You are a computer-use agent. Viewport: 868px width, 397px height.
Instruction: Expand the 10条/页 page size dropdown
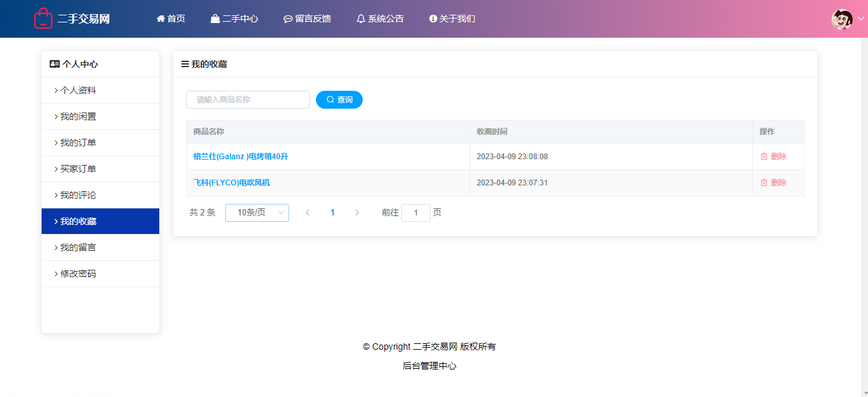click(256, 213)
